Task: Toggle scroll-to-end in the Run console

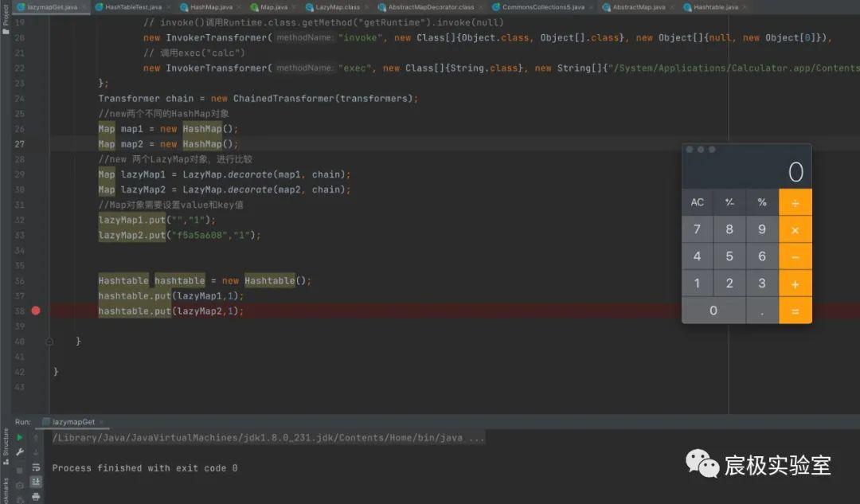Action: pos(36,482)
